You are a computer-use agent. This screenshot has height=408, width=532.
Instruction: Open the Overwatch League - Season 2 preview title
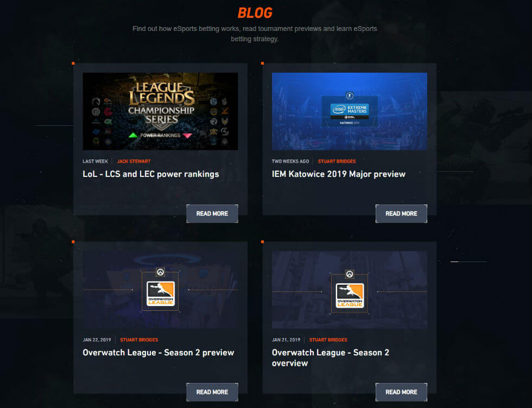coord(159,353)
